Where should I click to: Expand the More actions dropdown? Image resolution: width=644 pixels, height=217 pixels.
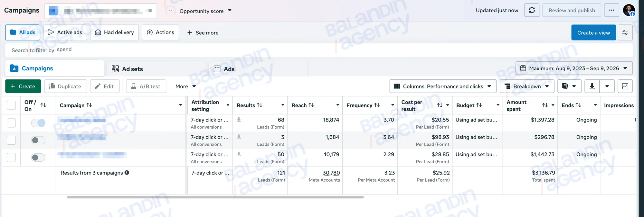[x=185, y=86]
